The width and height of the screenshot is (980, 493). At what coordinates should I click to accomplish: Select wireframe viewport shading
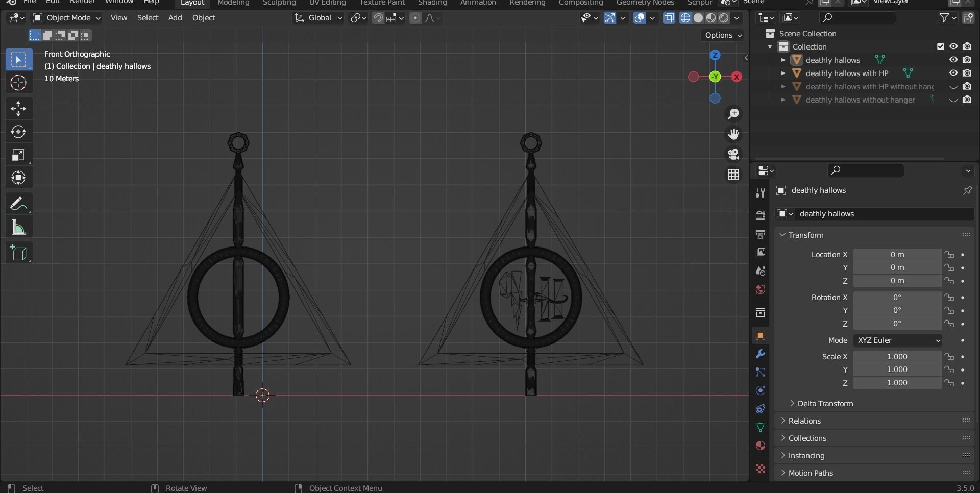[x=685, y=18]
